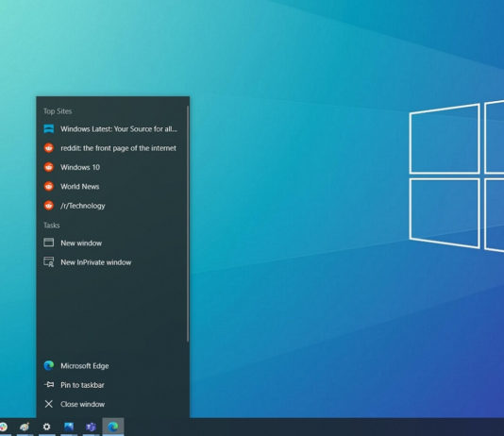Open Microsoft Teams from the taskbar
The width and height of the screenshot is (504, 436).
coord(91,427)
